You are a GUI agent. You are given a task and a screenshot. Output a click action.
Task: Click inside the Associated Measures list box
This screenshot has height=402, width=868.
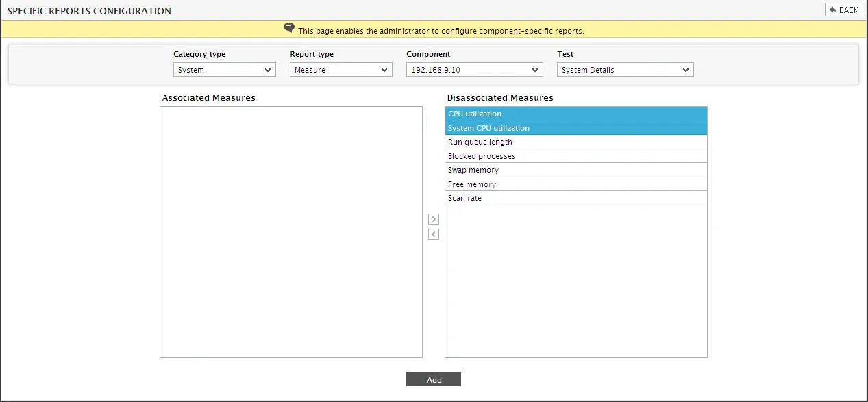(x=291, y=231)
